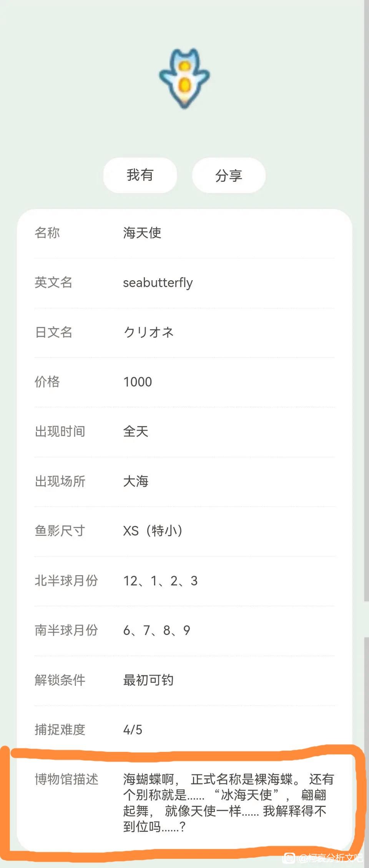Select the name value 海天使
The image size is (369, 868).
(142, 233)
